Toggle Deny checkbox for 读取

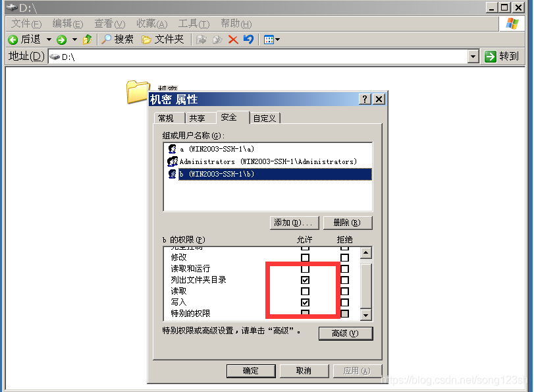[344, 291]
